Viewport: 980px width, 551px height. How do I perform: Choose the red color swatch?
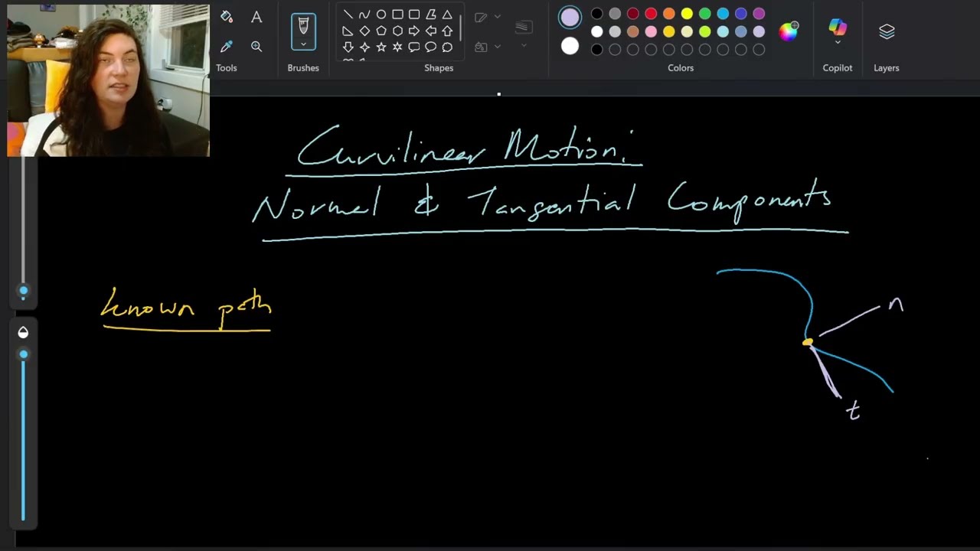(x=651, y=14)
